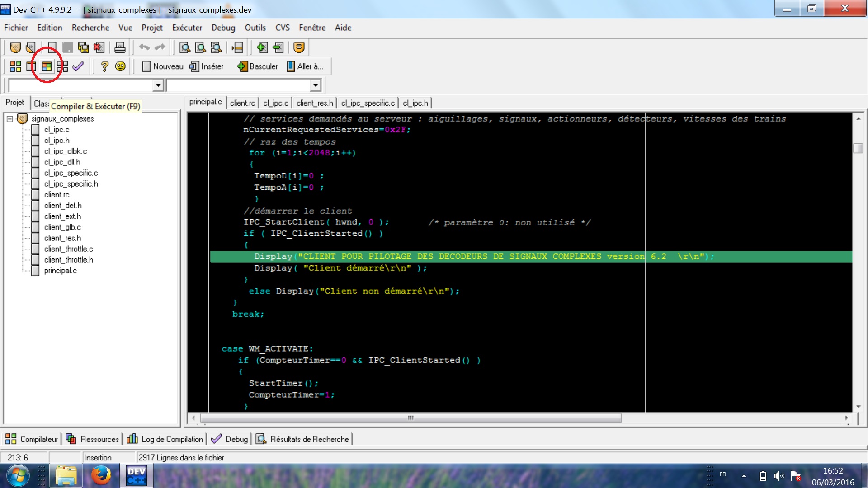
Task: Click the Replace magnifier icon
Action: 200,47
